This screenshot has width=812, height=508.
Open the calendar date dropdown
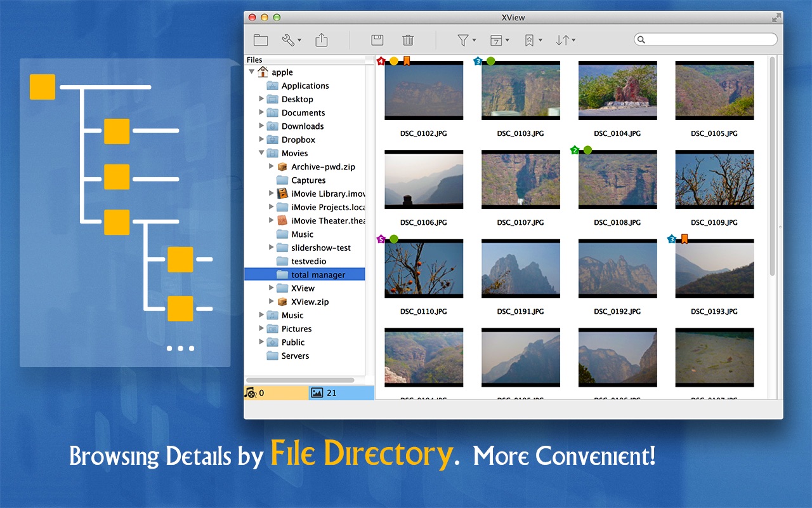point(499,40)
